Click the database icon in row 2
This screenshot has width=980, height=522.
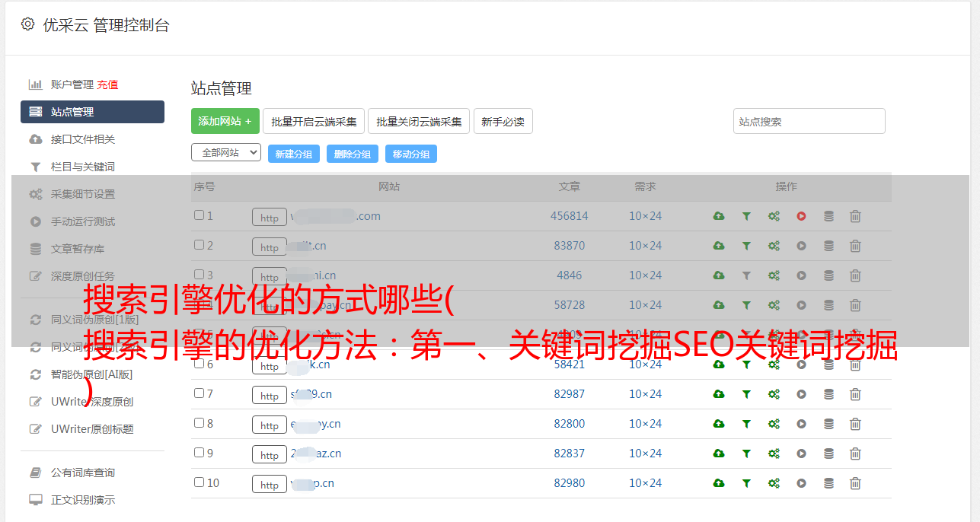pyautogui.click(x=828, y=246)
